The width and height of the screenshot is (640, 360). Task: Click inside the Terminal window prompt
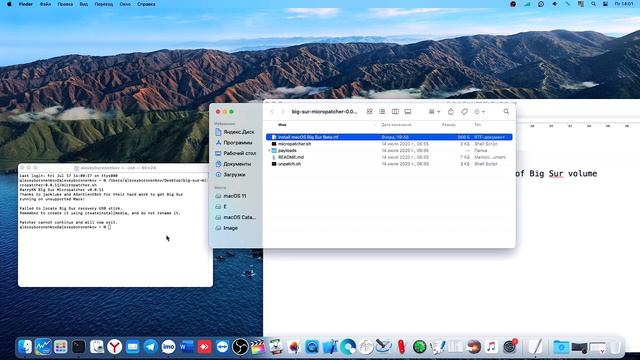point(109,227)
